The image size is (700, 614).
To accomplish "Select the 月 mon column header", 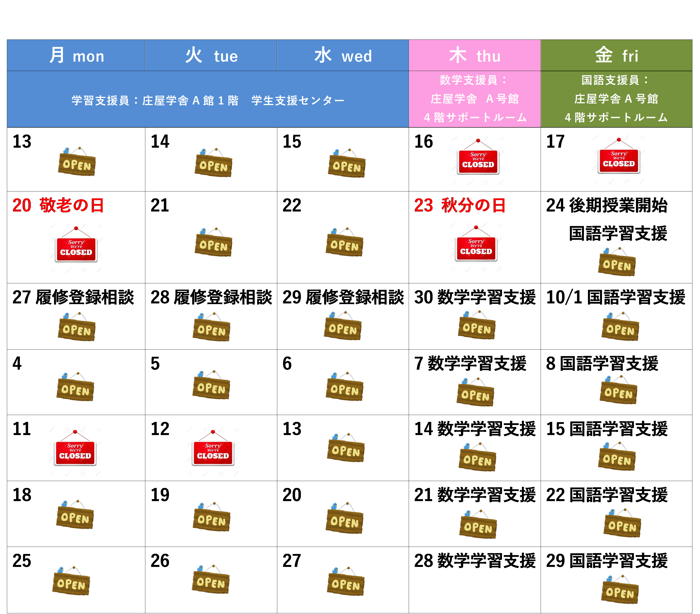I will [x=76, y=56].
